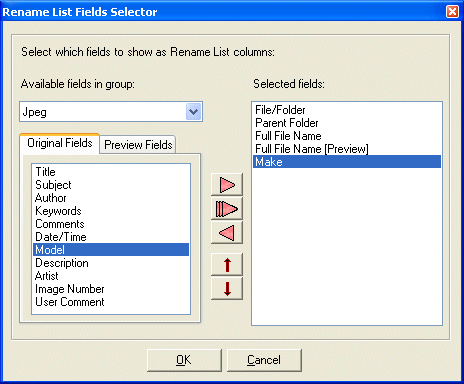The width and height of the screenshot is (464, 384).
Task: Add selected field with single right arrow
Action: tap(227, 184)
